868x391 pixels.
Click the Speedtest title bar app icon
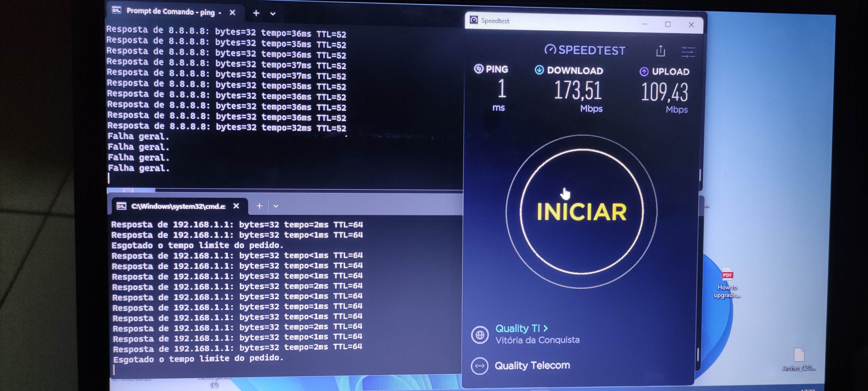coord(474,20)
